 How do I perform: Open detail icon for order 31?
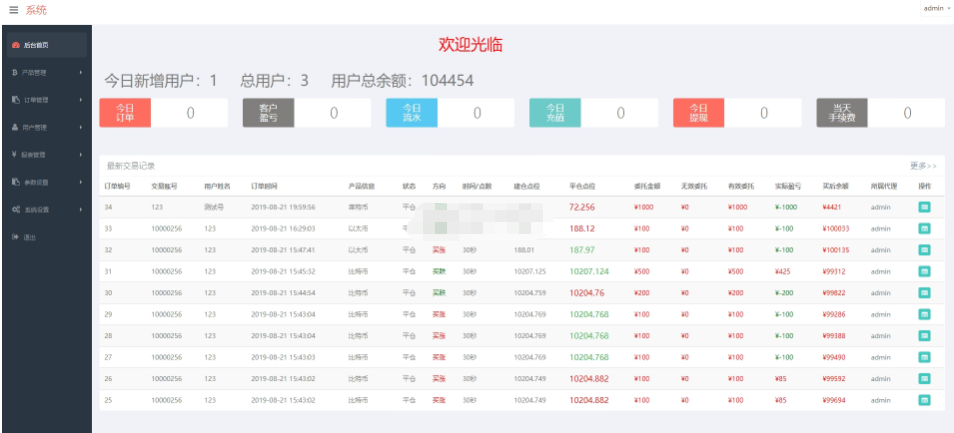coord(924,271)
